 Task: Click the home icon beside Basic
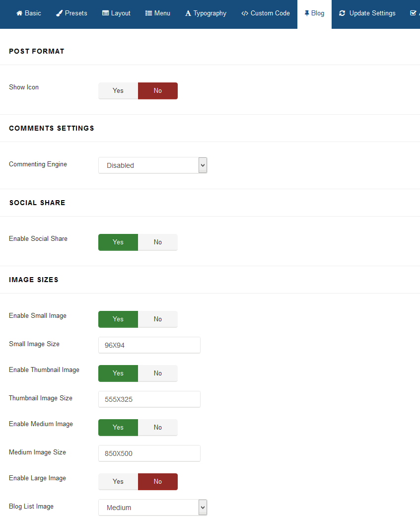click(x=19, y=13)
